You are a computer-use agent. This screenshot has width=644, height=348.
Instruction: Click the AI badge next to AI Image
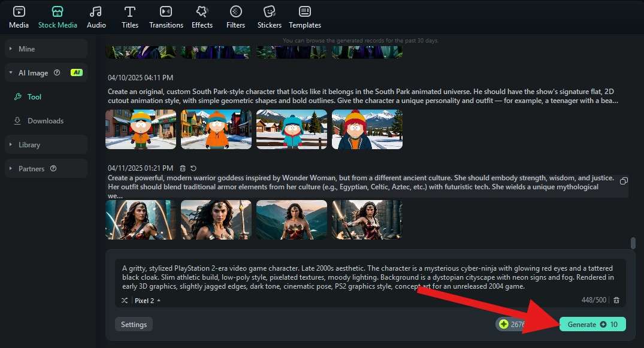(77, 72)
